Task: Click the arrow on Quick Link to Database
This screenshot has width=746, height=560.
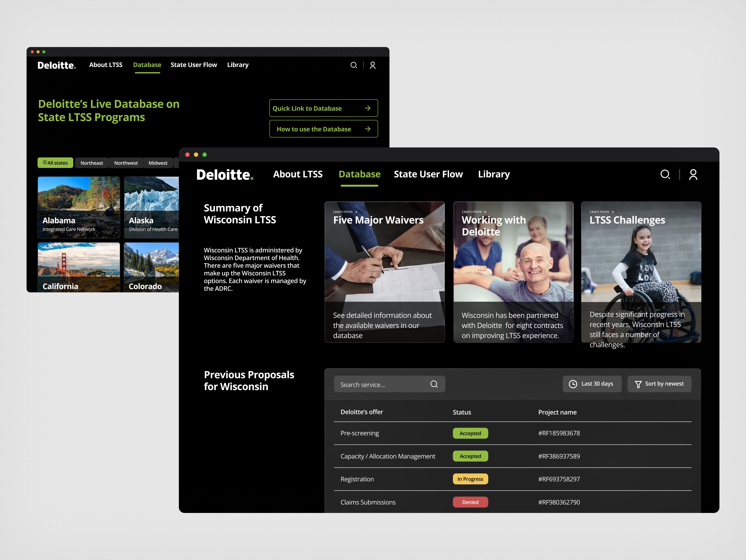Action: 368,108
